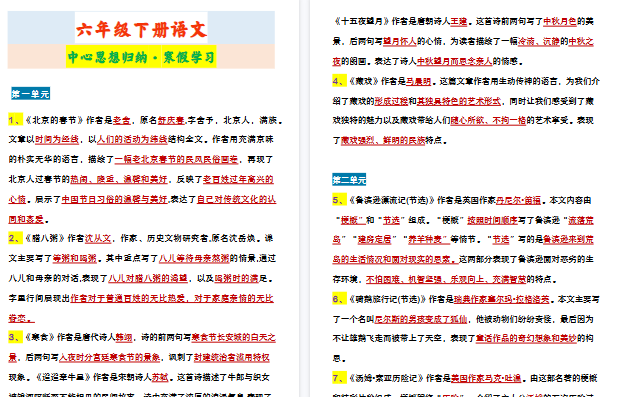Click underlined "中秋望月而思念亲人"
Image resolution: width=617 pixels, height=397 pixels.
454,61
